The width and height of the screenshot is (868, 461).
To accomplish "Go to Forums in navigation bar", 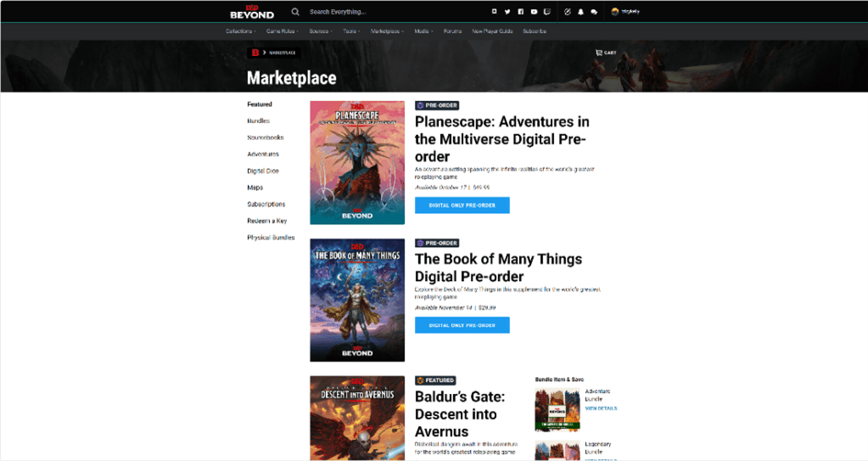I will tap(452, 31).
